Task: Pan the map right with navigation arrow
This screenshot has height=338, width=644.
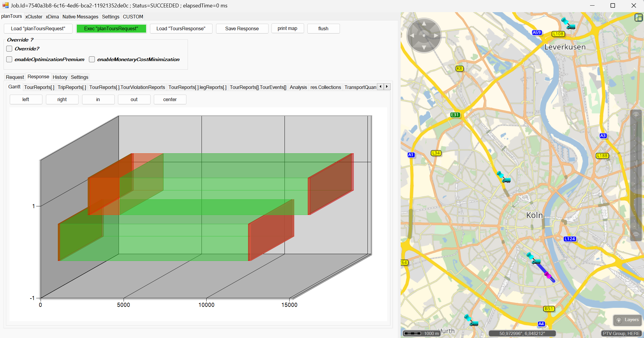Action: pyautogui.click(x=436, y=36)
